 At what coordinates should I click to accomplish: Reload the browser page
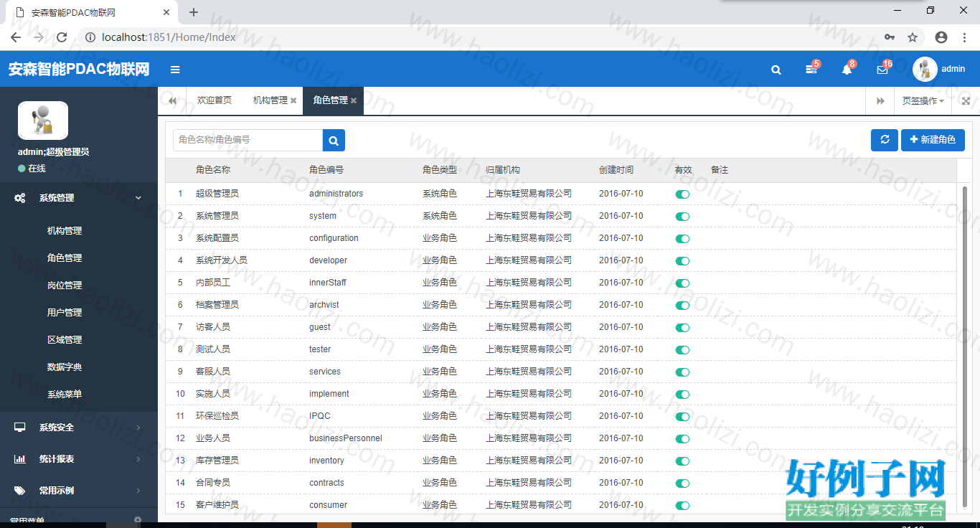[62, 37]
